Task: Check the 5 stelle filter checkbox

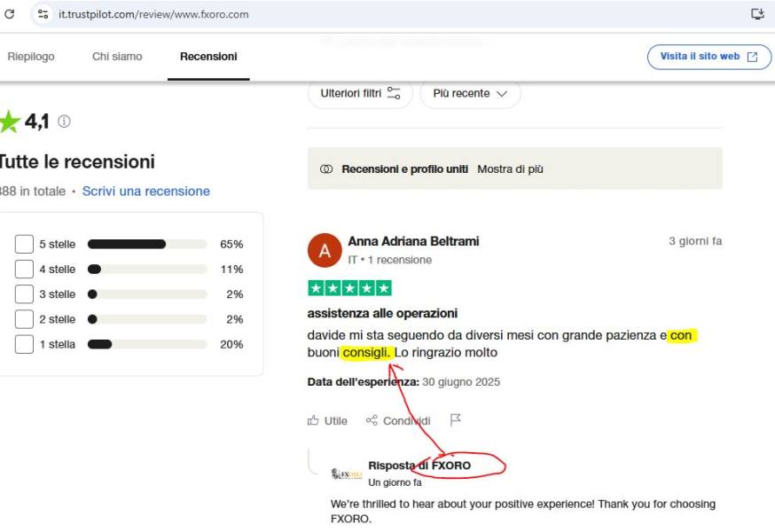Action: [x=24, y=244]
